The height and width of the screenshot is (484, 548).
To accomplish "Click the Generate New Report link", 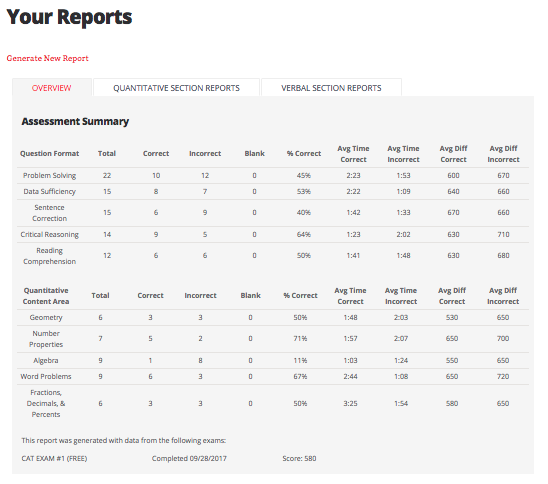I will [48, 58].
